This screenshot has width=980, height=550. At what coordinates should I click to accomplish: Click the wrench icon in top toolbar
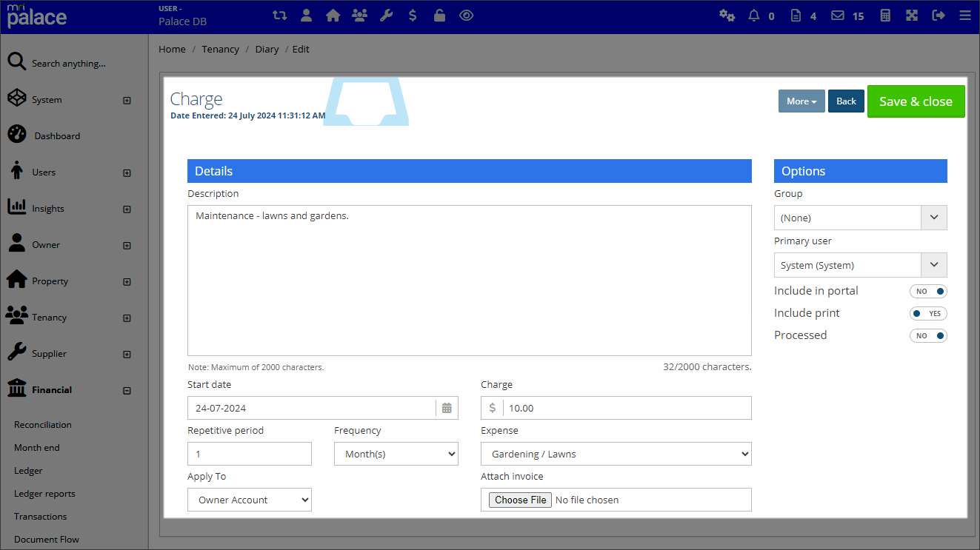point(386,15)
